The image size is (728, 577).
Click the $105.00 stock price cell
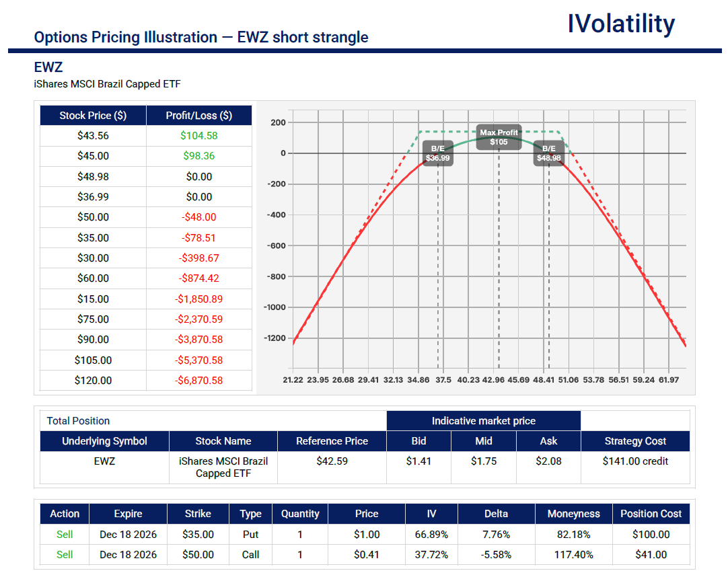(93, 360)
